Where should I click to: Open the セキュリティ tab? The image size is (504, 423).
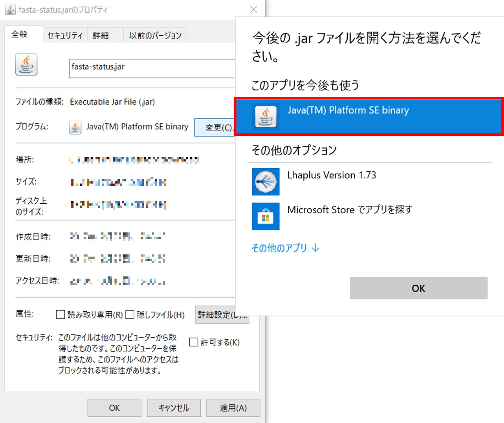[65, 36]
